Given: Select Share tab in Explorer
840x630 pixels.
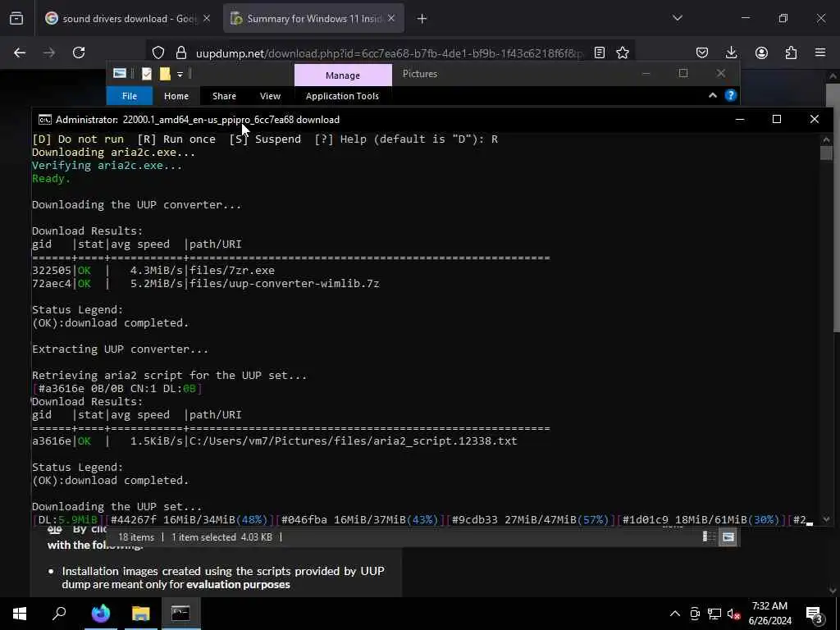Looking at the screenshot, I should tap(224, 96).
